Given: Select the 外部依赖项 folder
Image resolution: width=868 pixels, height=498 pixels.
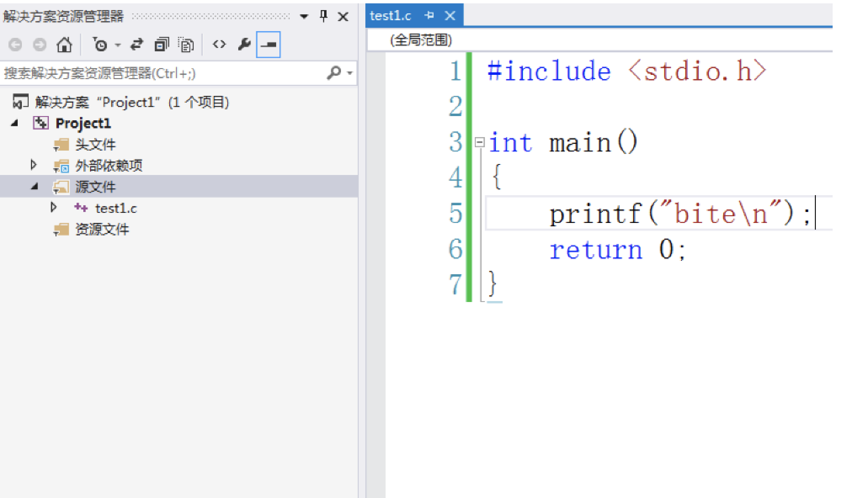Looking at the screenshot, I should point(109,165).
